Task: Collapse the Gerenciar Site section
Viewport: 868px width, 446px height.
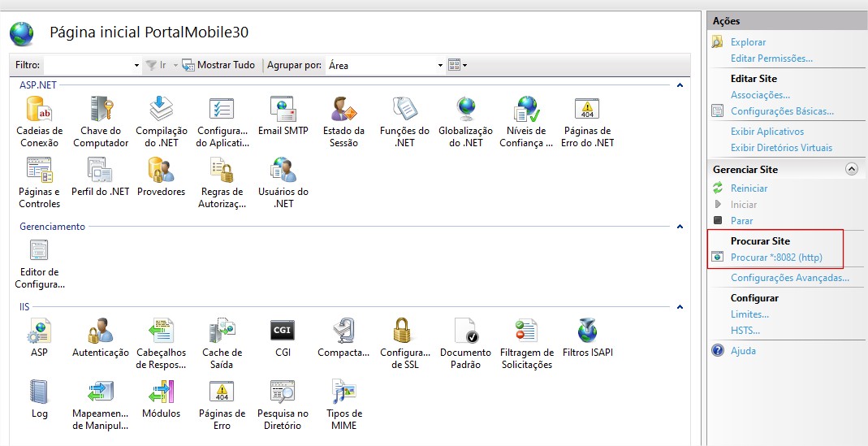Action: pos(852,170)
